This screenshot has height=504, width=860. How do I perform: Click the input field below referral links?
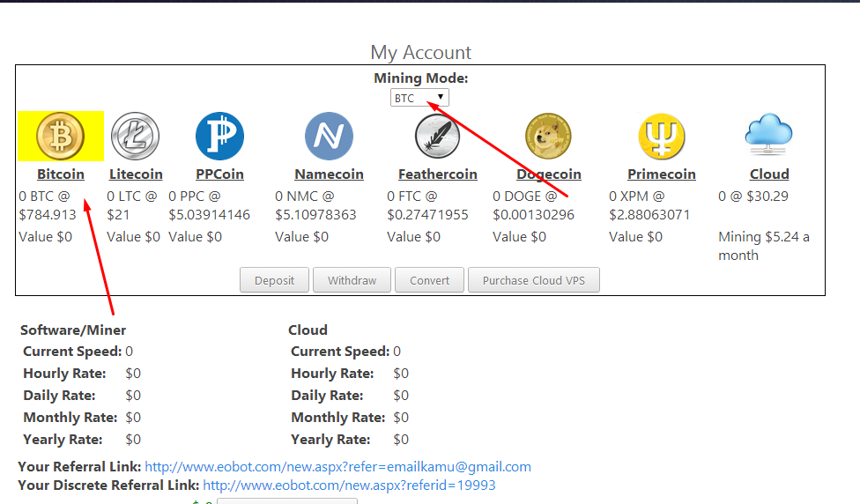pos(286,500)
